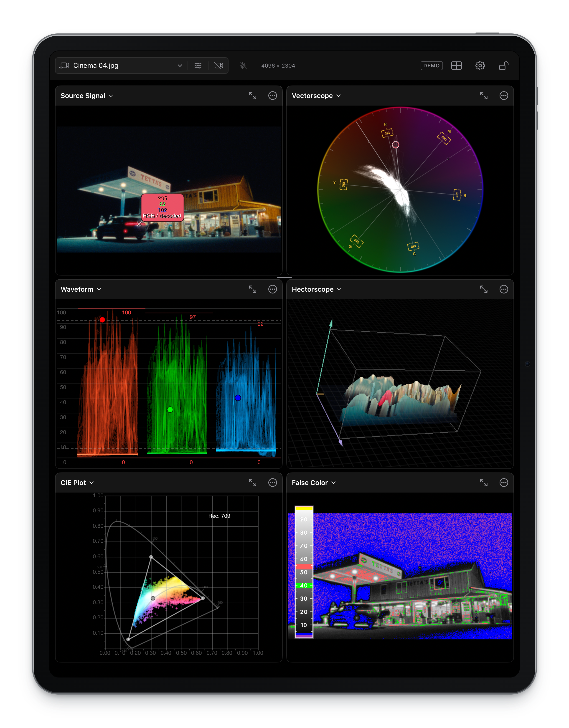Click the red channel marker dot in the waveform
Screen dimensions: 569x728
coord(102,320)
